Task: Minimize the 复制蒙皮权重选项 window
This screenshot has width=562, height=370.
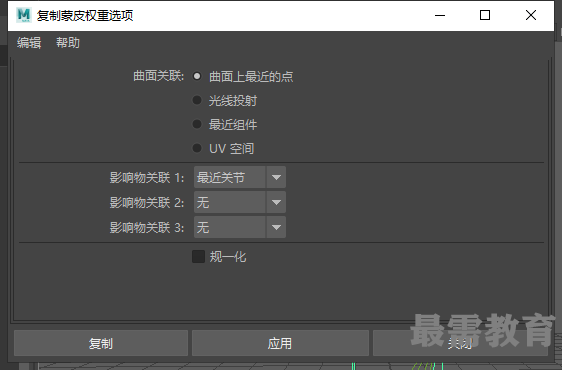Action: 440,15
